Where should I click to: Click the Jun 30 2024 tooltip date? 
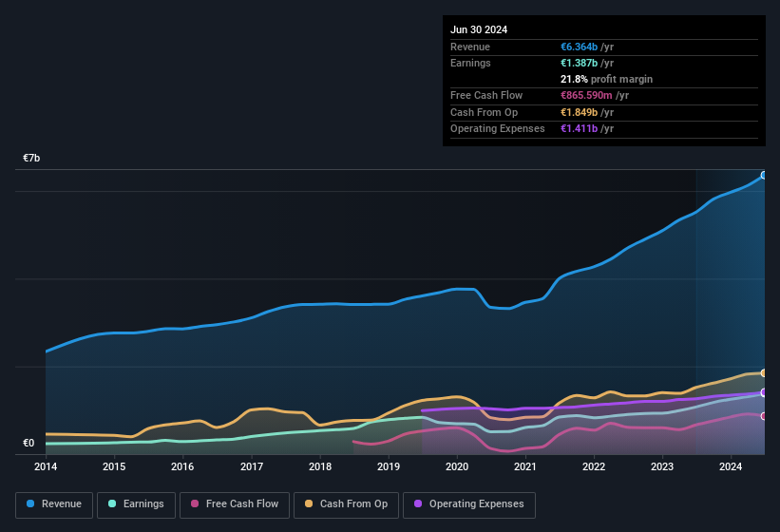479,29
